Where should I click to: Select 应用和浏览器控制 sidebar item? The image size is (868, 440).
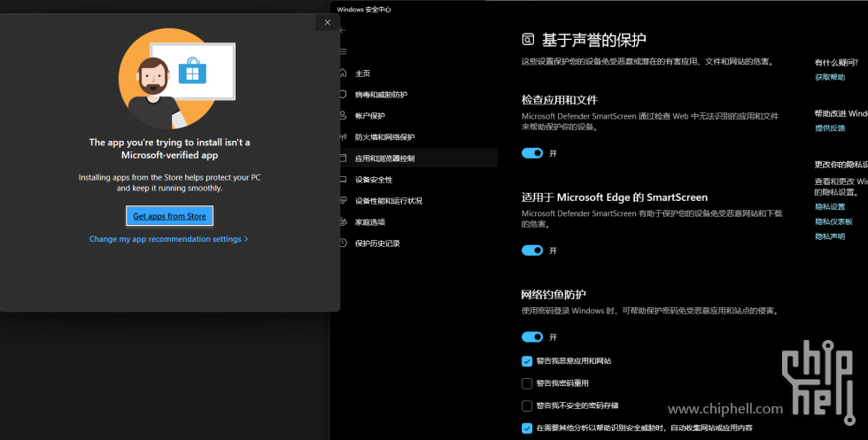pos(418,158)
